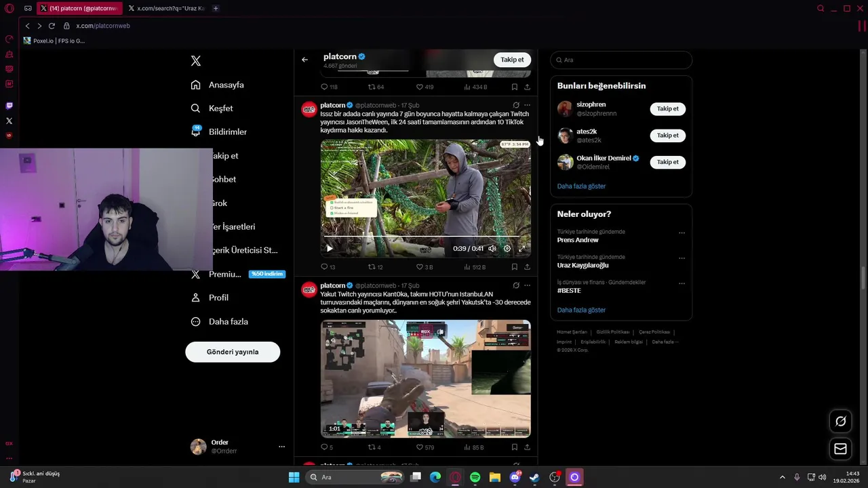Bookmark the JasonTheWeen post
868x488 pixels.
(514, 267)
